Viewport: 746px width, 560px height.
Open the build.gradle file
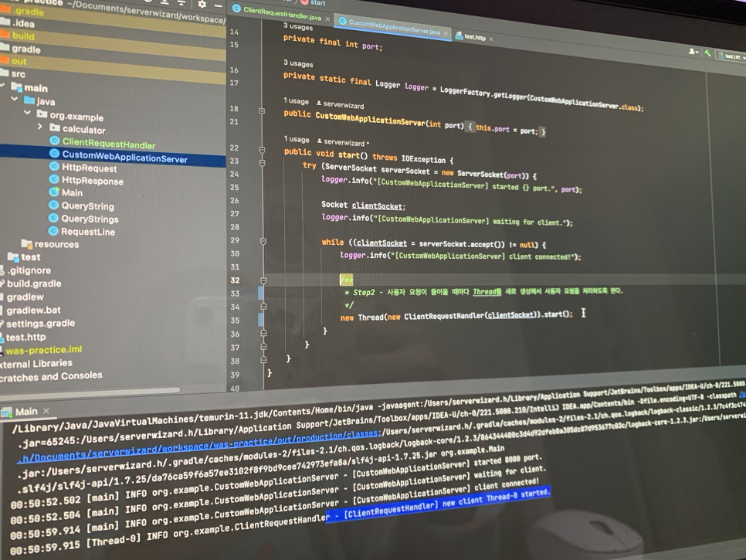point(34,283)
